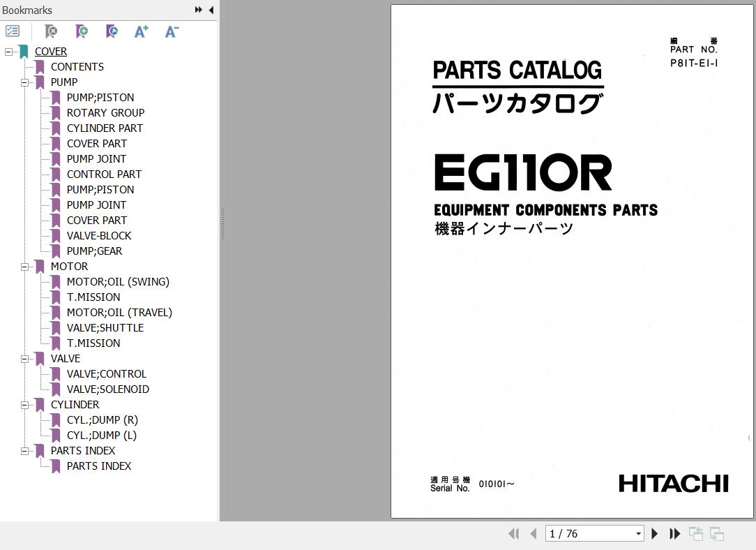
Task: Click the VALVE;SOLENOID bookmark ribbon icon
Action: (56, 389)
